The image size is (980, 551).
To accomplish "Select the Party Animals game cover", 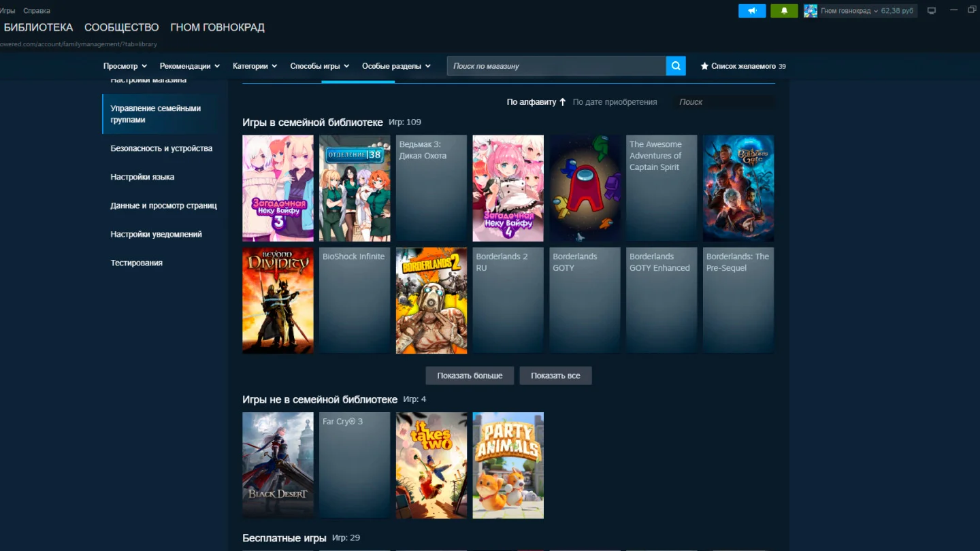I will 508,465.
